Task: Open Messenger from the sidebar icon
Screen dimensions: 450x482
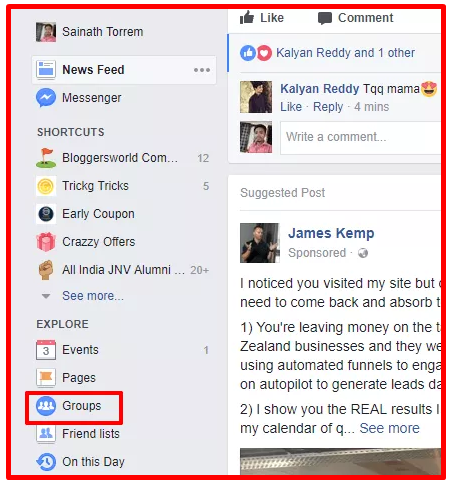Action: pyautogui.click(x=46, y=98)
